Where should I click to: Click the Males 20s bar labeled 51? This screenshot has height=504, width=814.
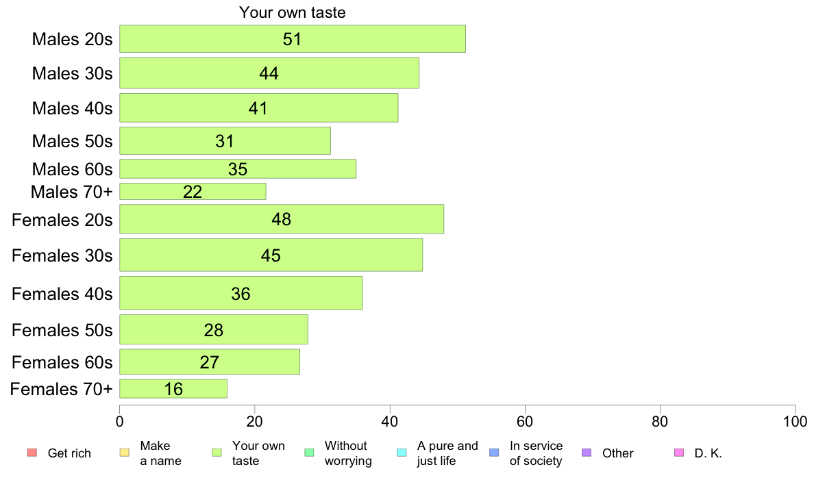(293, 39)
